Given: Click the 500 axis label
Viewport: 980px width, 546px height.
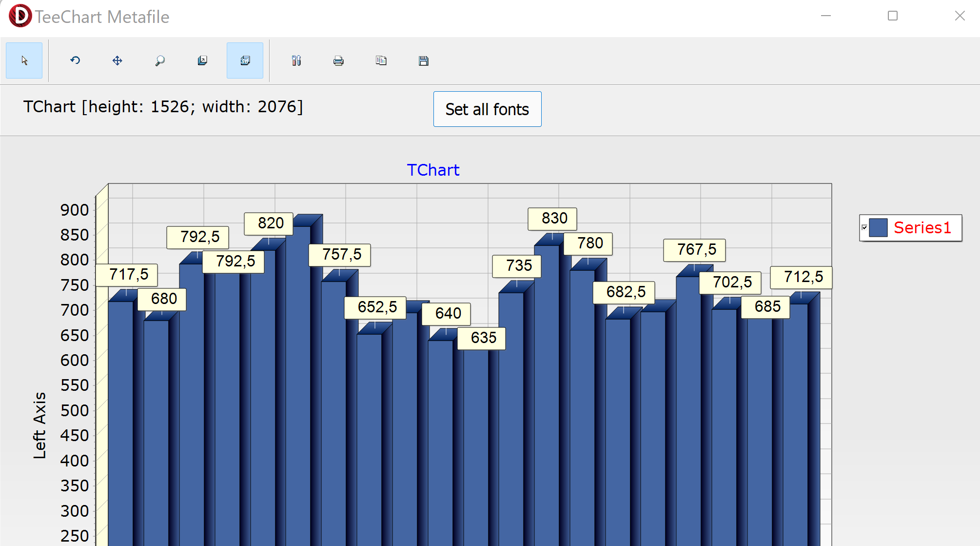Looking at the screenshot, I should click(75, 411).
